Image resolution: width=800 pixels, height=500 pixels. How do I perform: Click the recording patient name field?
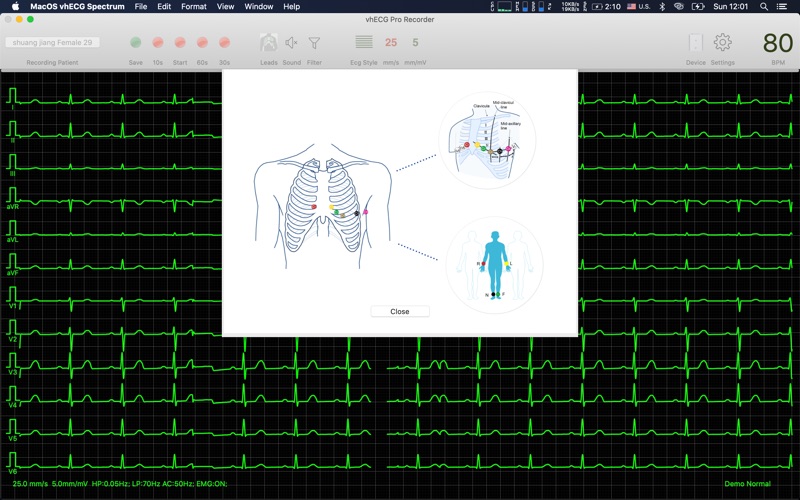click(53, 43)
